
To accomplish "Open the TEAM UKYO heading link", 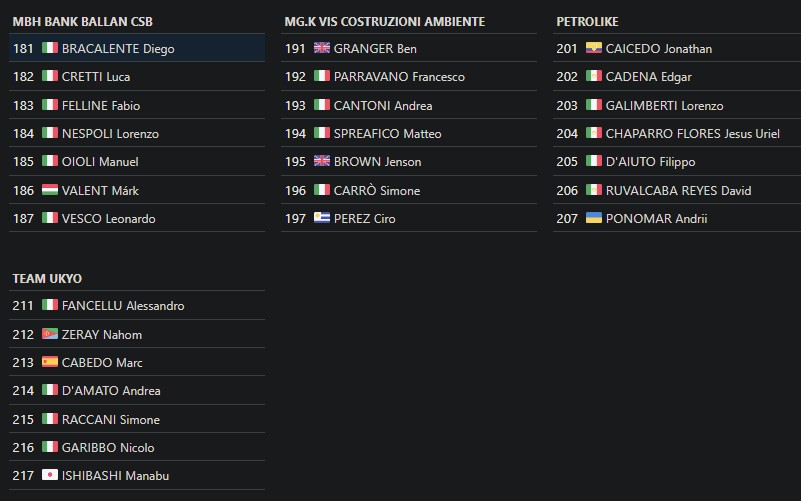I will coord(47,279).
